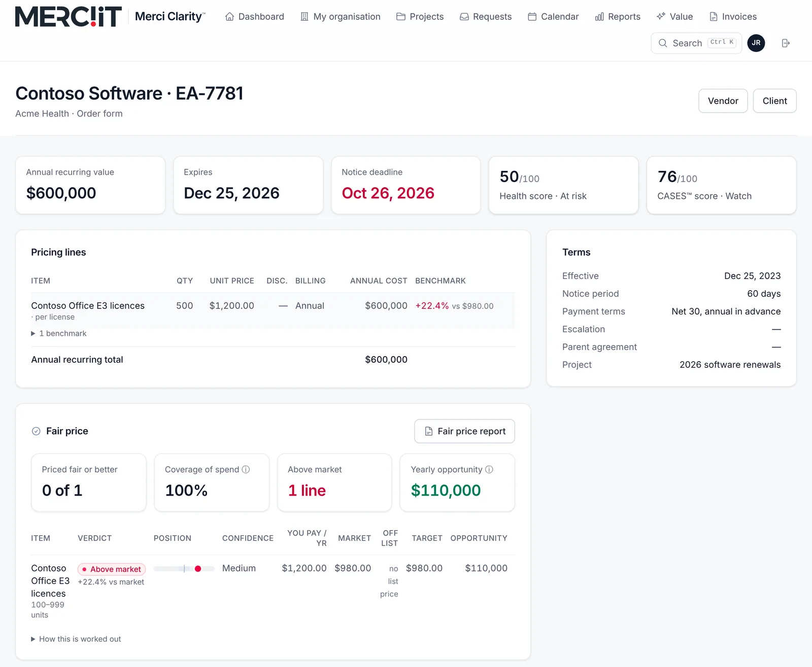This screenshot has width=812, height=667.
Task: Click Net 30, annual in advance
Action: (x=726, y=311)
